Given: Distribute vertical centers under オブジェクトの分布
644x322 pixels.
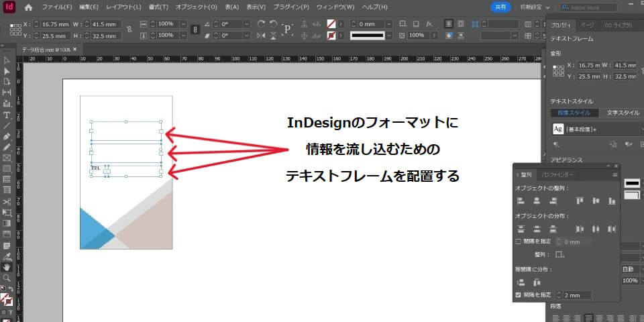Looking at the screenshot, I should coord(537,229).
